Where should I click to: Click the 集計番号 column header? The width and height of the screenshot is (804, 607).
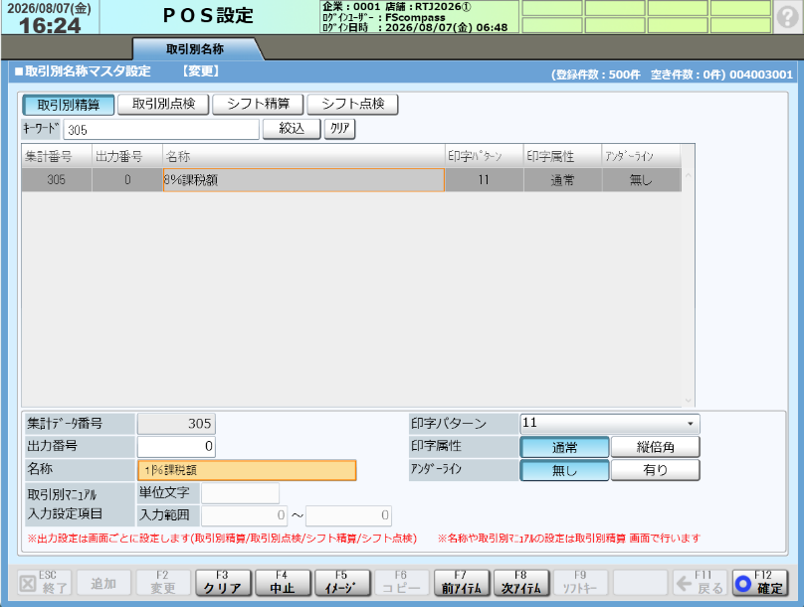(56, 156)
